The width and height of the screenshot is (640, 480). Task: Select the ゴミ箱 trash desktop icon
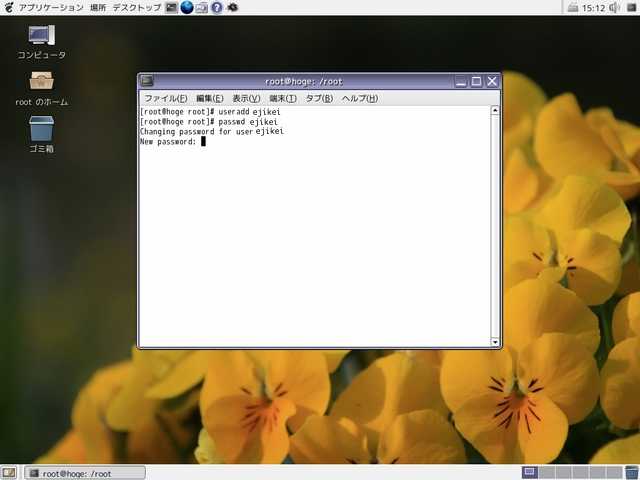[x=42, y=134]
